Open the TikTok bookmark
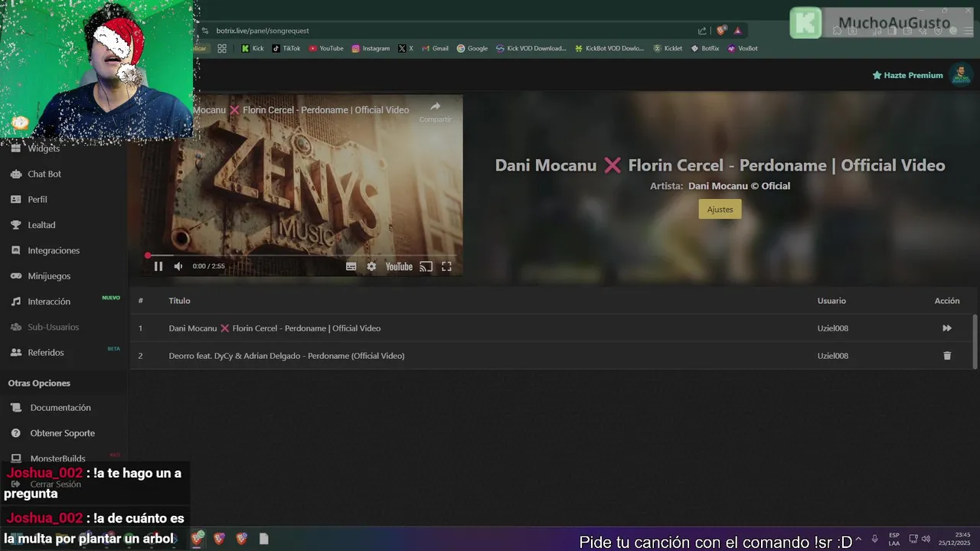Image resolution: width=980 pixels, height=551 pixels. 286,48
